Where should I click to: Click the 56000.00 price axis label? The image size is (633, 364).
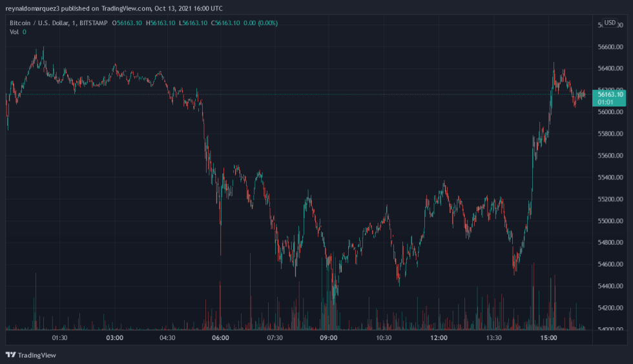pyautogui.click(x=610, y=112)
